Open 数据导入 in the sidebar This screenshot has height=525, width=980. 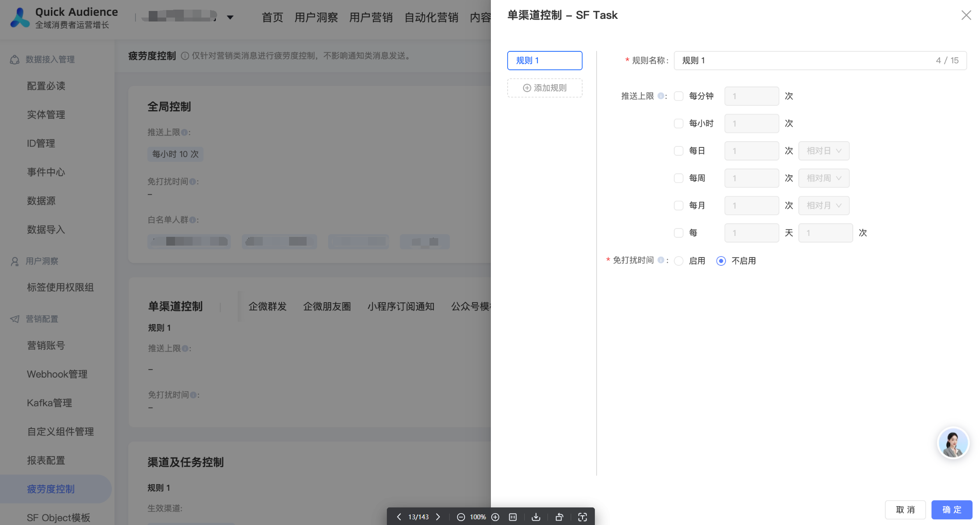pyautogui.click(x=46, y=230)
